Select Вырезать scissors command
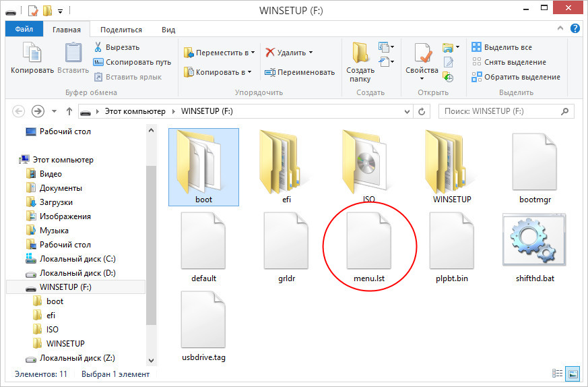This screenshot has height=387, width=588. tap(117, 47)
